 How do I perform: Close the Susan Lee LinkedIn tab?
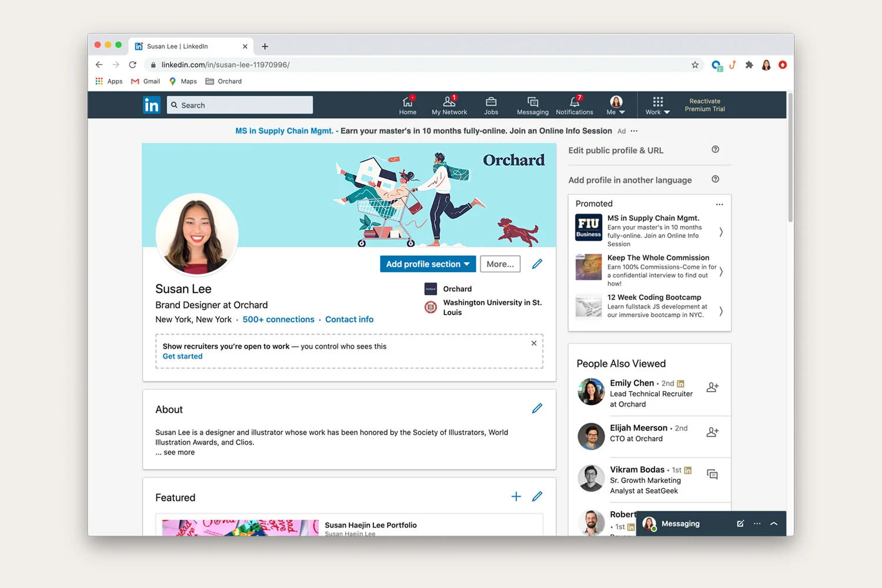coord(245,46)
